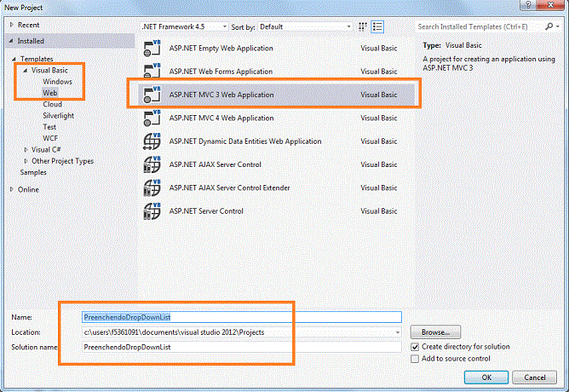This screenshot has width=569, height=392.
Task: Click the ASP.NET Web Forms Application template icon
Action: (x=152, y=71)
